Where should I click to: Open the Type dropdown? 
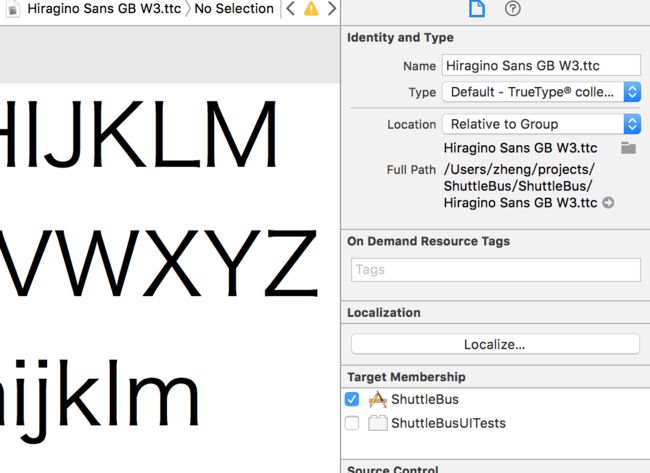coord(541,92)
